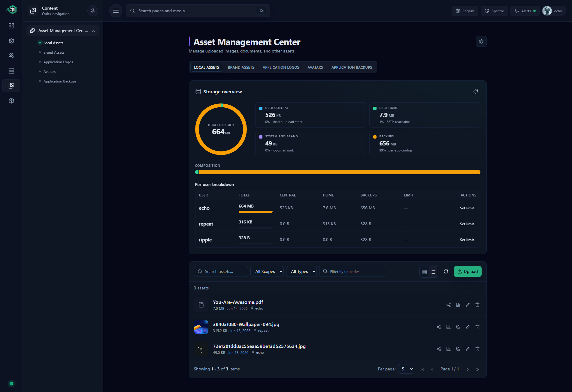572x392 pixels.
Task: Open the users icon in left rail
Action: pos(11,56)
